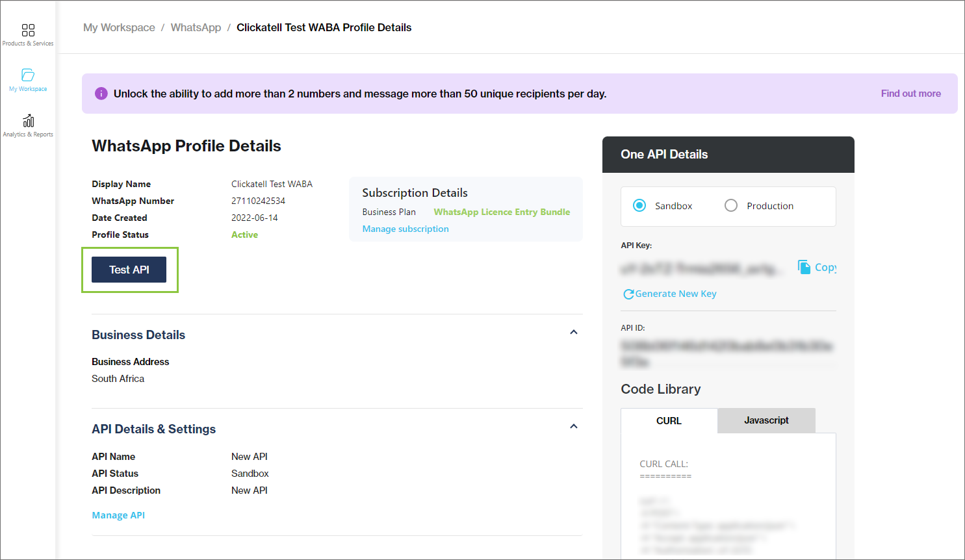Click New API value beside API Name
The height and width of the screenshot is (560, 965).
tap(249, 457)
